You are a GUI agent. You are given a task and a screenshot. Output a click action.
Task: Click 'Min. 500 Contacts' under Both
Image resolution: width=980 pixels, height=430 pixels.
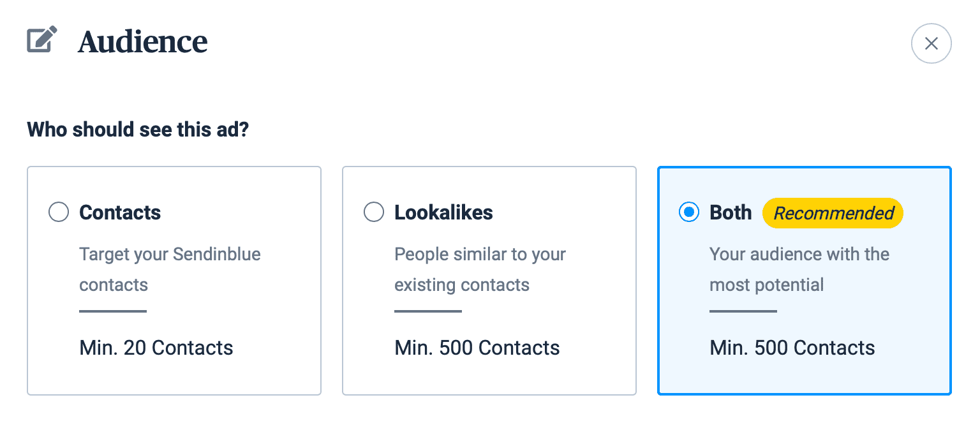click(792, 348)
